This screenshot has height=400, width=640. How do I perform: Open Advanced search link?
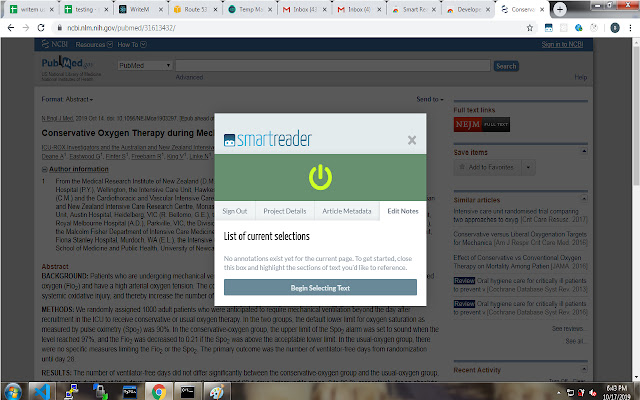189,77
